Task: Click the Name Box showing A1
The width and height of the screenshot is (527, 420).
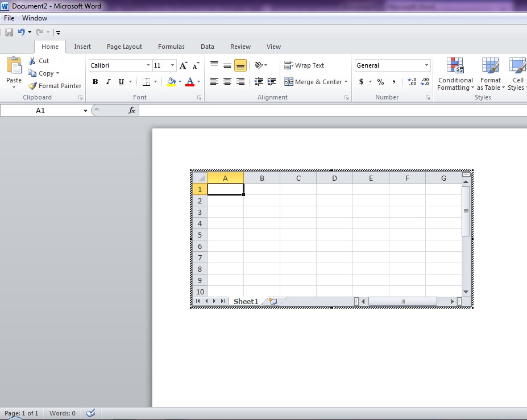Action: (40, 110)
